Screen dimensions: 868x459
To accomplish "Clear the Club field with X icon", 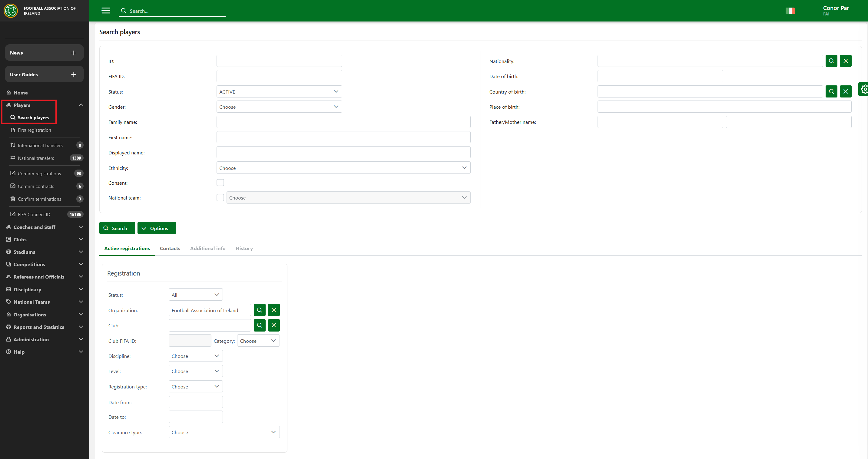I will tap(273, 325).
